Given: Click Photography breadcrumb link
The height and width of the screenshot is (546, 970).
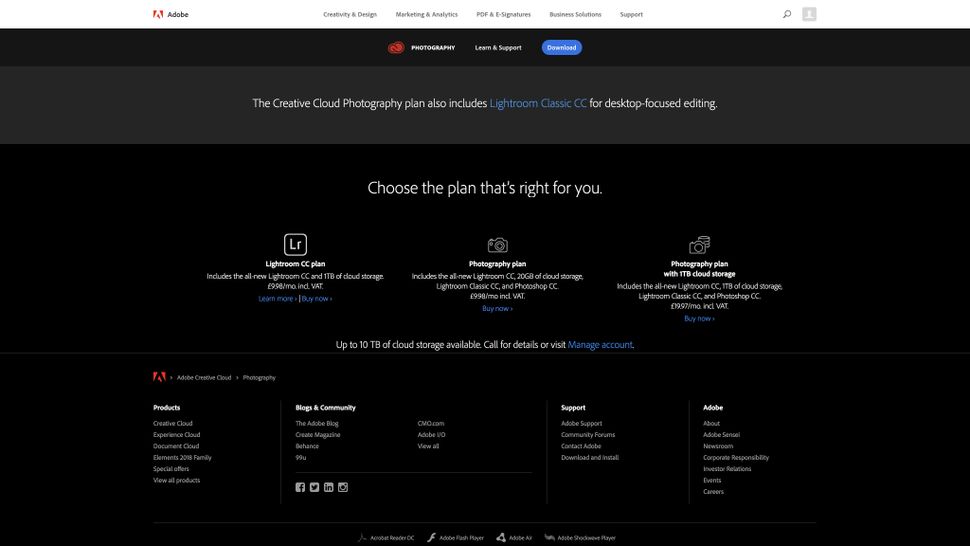Looking at the screenshot, I should pos(259,377).
